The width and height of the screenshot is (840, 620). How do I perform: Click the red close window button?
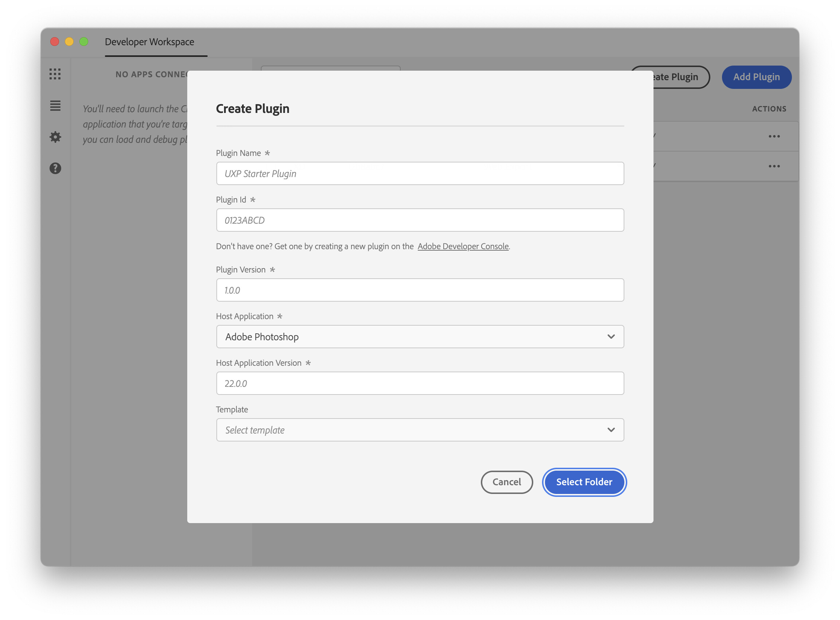(x=55, y=42)
